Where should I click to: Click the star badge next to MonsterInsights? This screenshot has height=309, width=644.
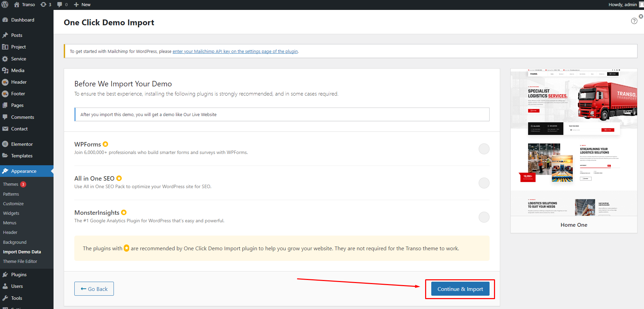click(124, 212)
